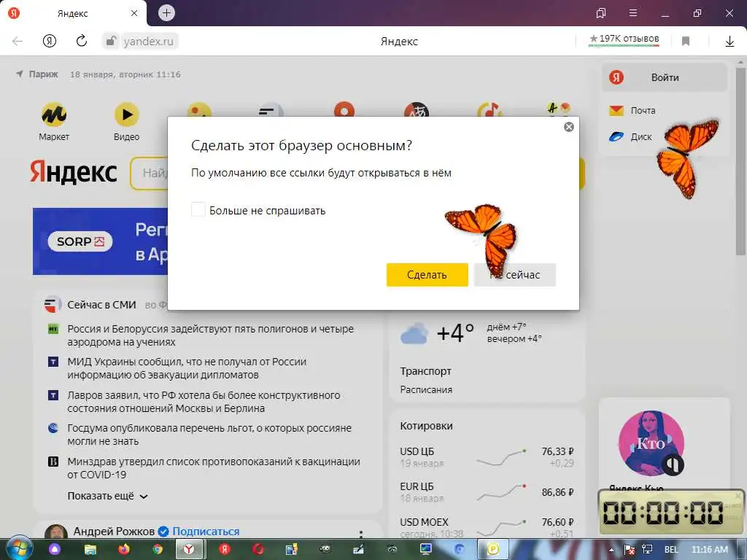This screenshot has height=560, width=747.
Task: Click the yellow Сделать button
Action: (427, 275)
